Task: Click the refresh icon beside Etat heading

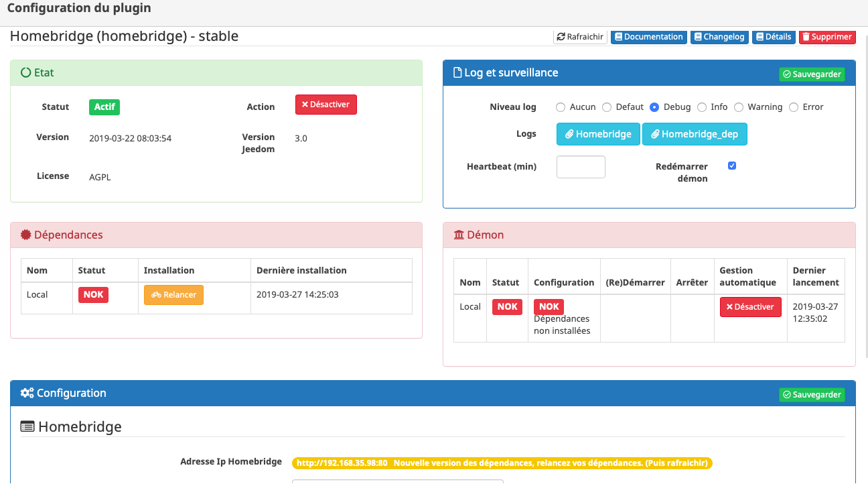Action: [26, 72]
